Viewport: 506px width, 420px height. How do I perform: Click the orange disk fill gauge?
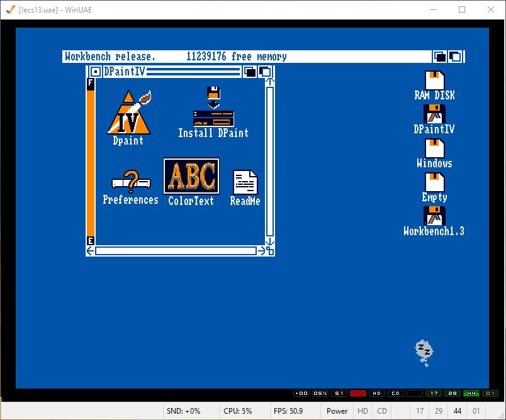pos(91,163)
